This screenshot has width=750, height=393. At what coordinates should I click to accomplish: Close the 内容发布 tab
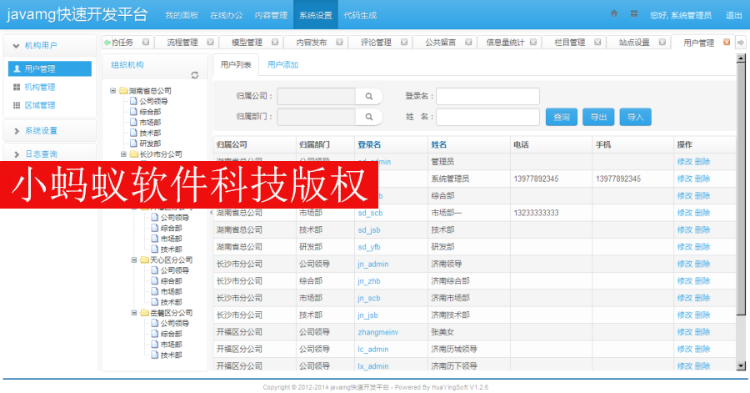coord(339,42)
